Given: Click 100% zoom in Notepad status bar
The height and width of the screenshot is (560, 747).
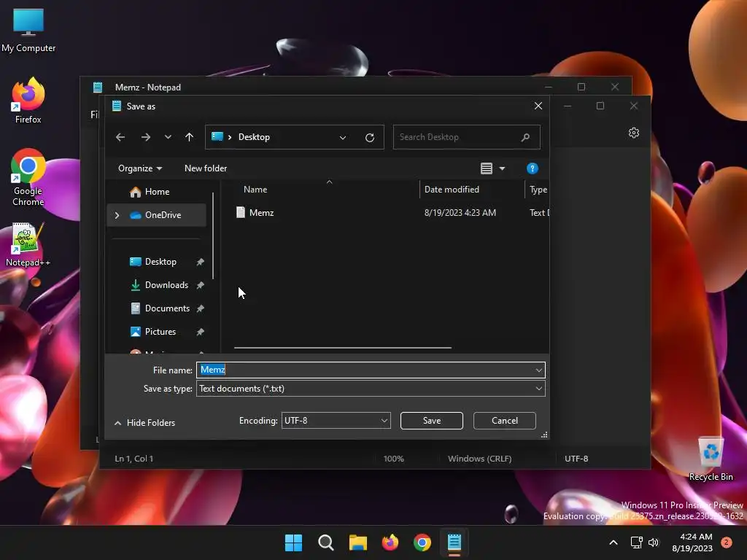Looking at the screenshot, I should [393, 459].
